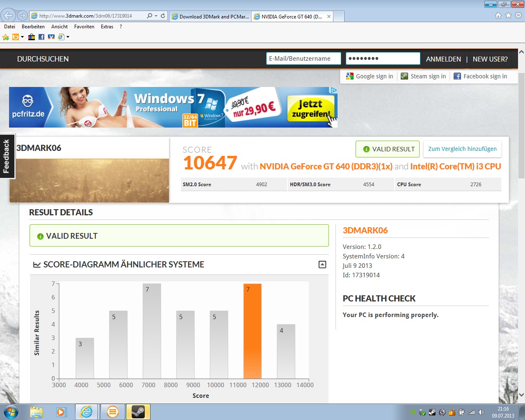Click the green VALID RESULT badge
This screenshot has width=525, height=420.
[x=388, y=149]
